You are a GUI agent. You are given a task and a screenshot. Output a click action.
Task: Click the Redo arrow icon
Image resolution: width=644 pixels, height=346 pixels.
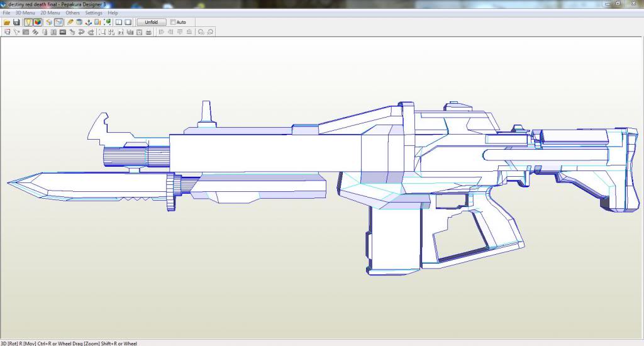[91, 32]
